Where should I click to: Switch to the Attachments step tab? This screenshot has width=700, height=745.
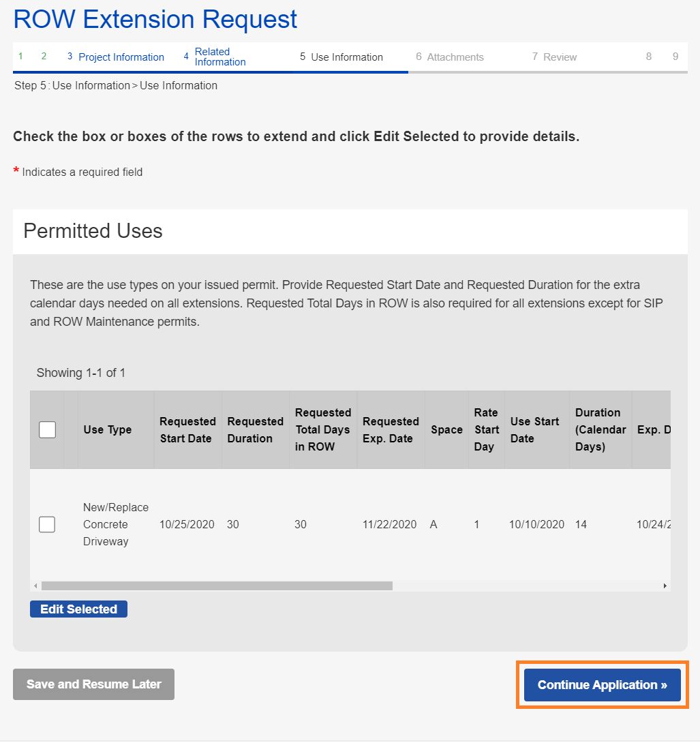(450, 57)
